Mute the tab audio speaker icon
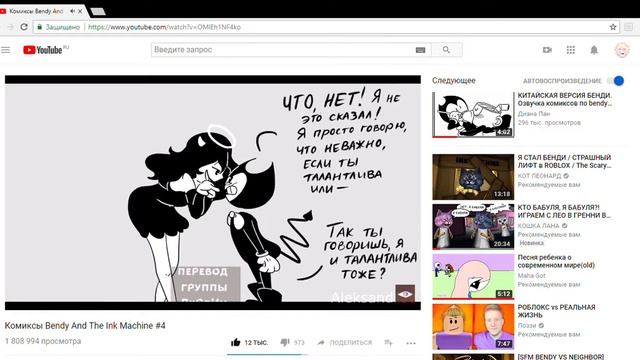640x360 pixels. [x=72, y=11]
